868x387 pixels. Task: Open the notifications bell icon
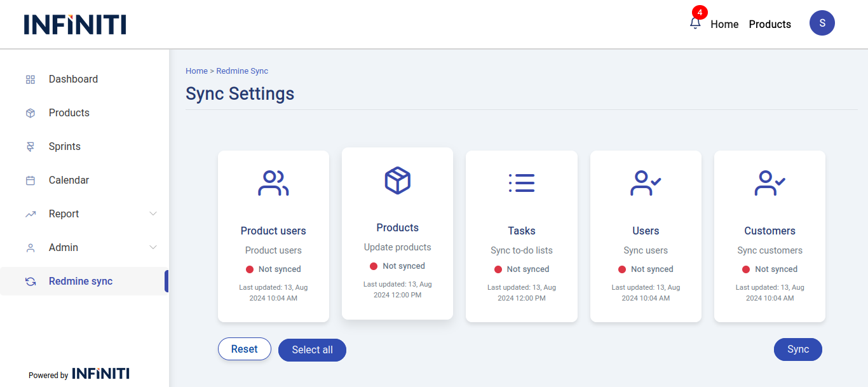coord(695,24)
